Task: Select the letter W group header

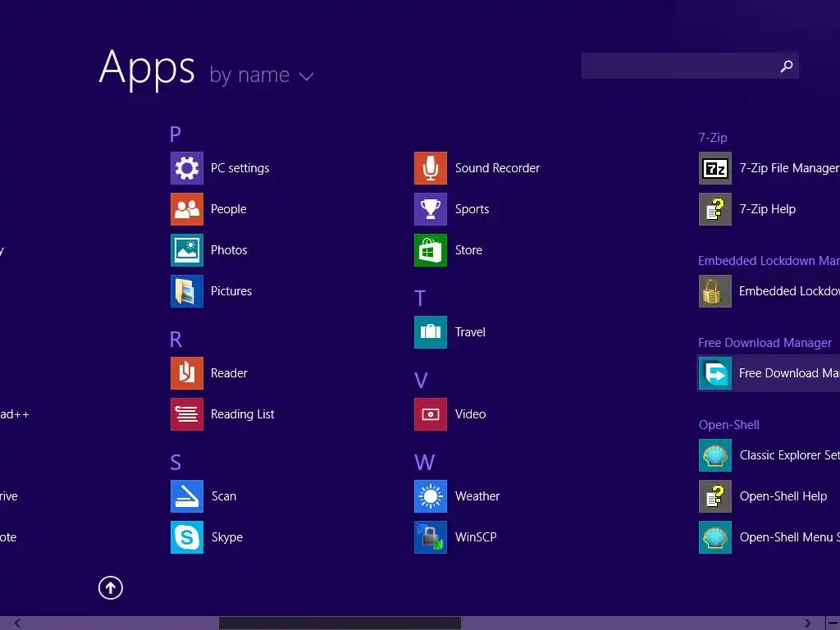Action: pyautogui.click(x=424, y=463)
